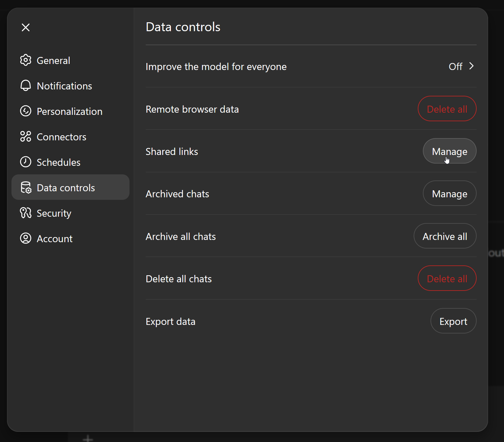Open Improve the model for everyone

(x=311, y=67)
